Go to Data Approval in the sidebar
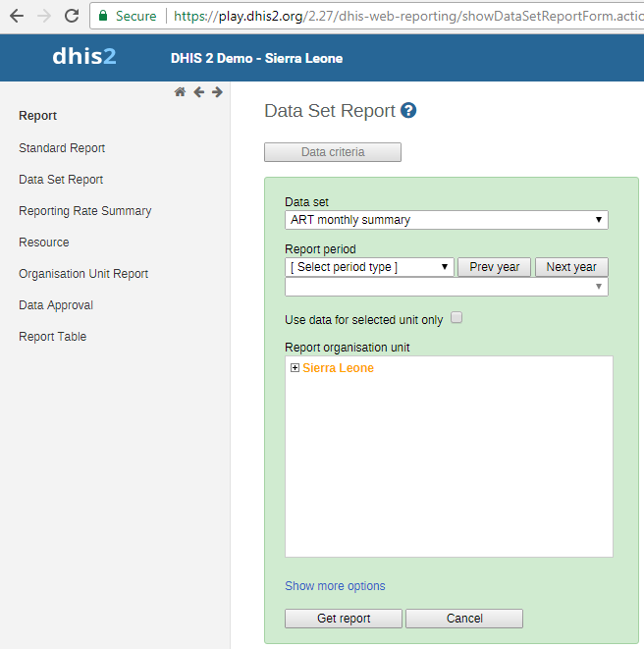Image resolution: width=644 pixels, height=649 pixels. pyautogui.click(x=56, y=305)
